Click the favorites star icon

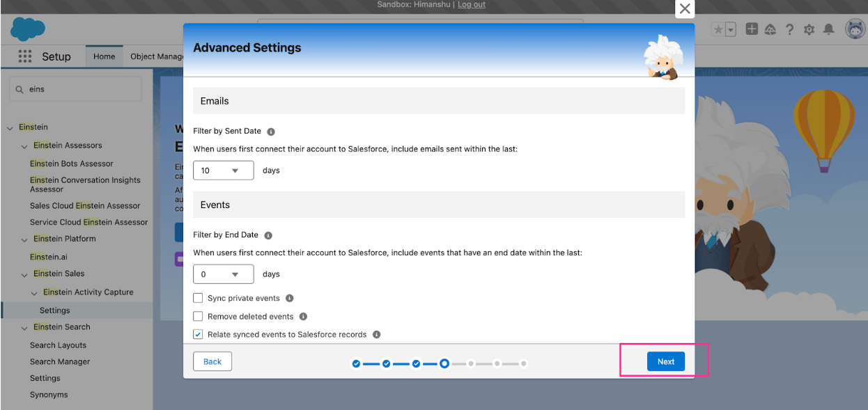click(718, 29)
